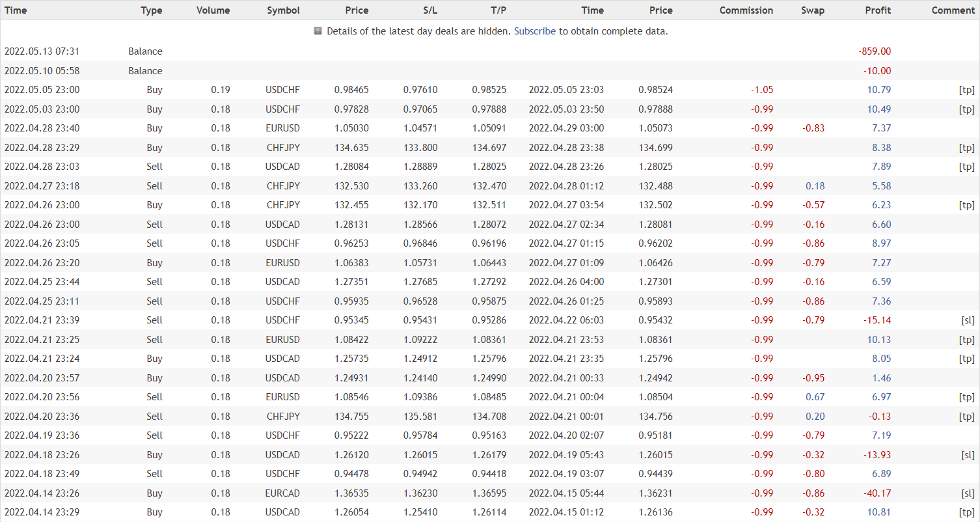
Task: Click the 2022.04.14 23:29 open time
Action: tap(42, 512)
